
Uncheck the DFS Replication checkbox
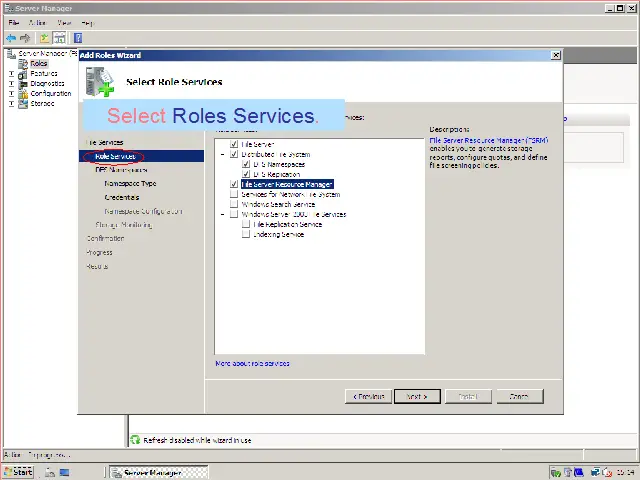246,175
